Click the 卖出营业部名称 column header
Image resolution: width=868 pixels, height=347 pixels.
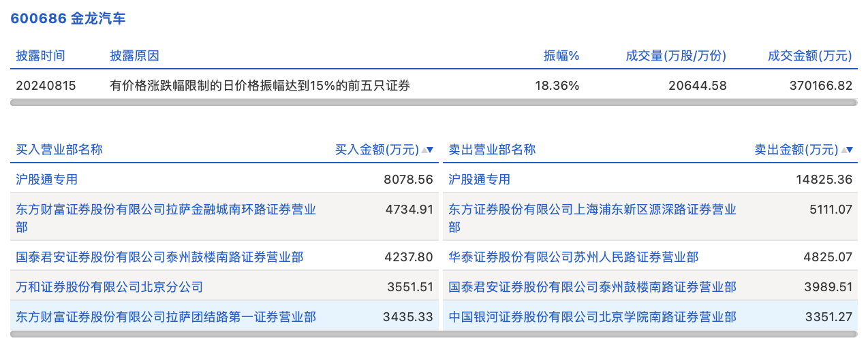492,150
